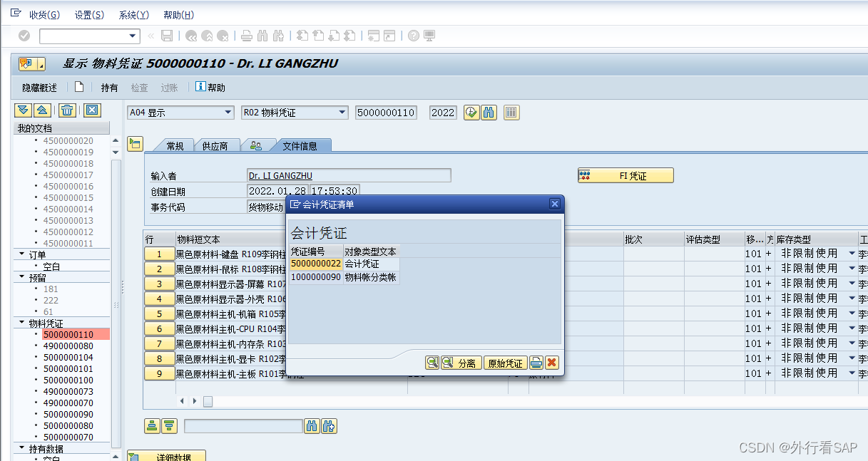Click the Customize Local Layout monitor icon
868x461 pixels.
click(429, 36)
